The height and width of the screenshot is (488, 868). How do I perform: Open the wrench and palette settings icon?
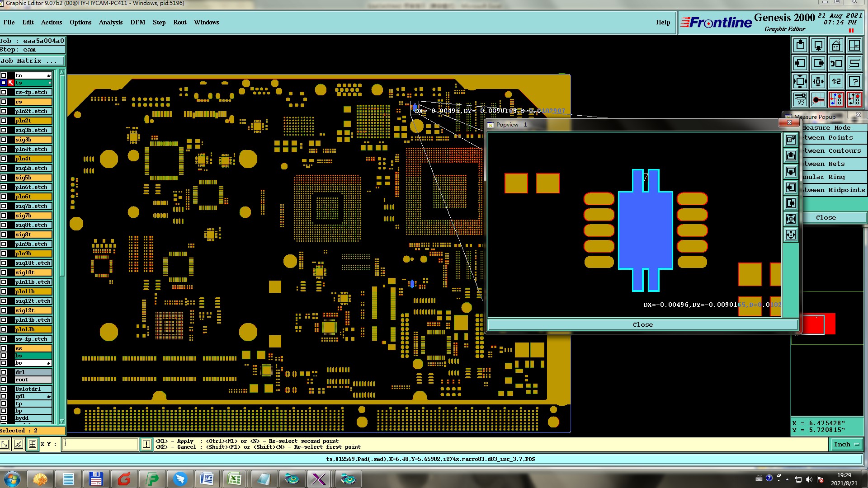tap(800, 99)
